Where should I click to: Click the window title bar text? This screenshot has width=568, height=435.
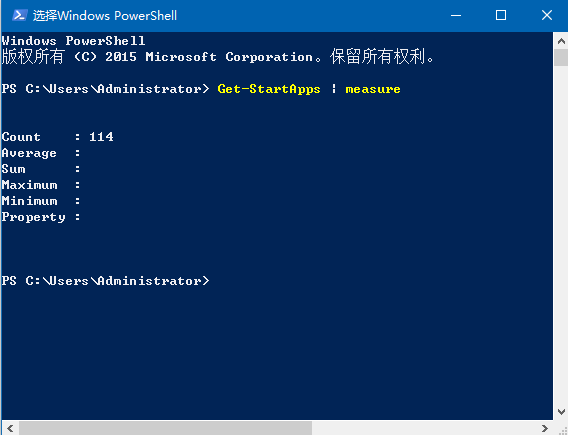point(105,16)
